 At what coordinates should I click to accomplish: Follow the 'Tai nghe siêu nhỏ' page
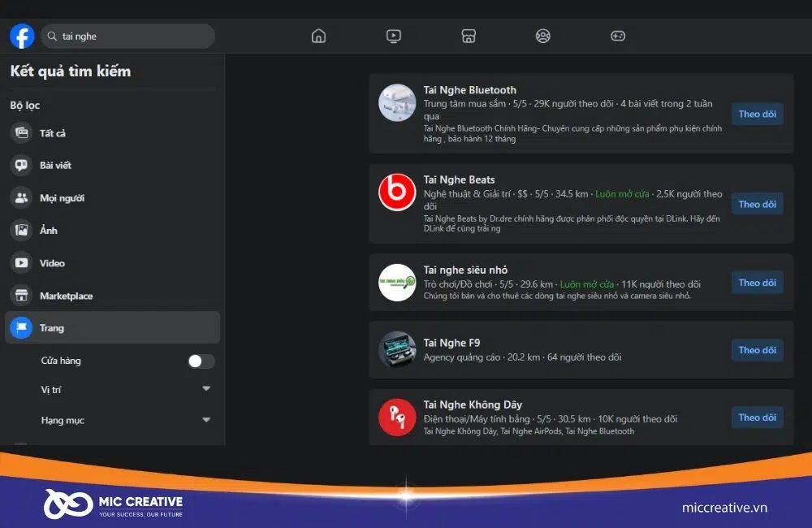(x=757, y=283)
